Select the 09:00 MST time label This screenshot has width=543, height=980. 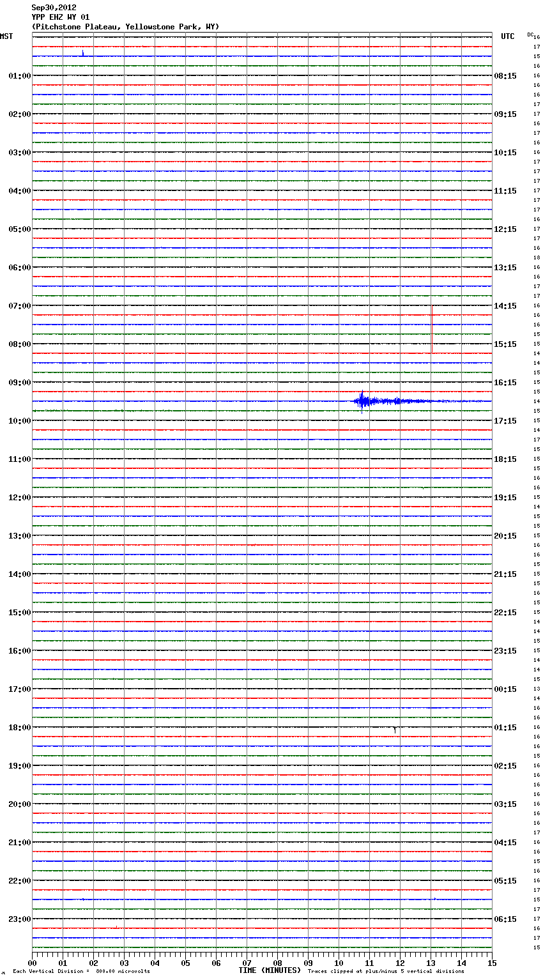coord(20,383)
